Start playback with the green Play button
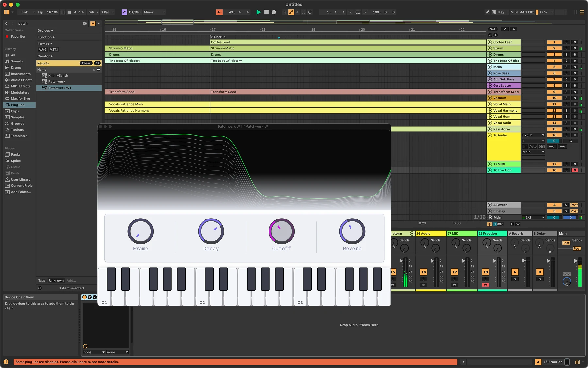 [x=258, y=12]
